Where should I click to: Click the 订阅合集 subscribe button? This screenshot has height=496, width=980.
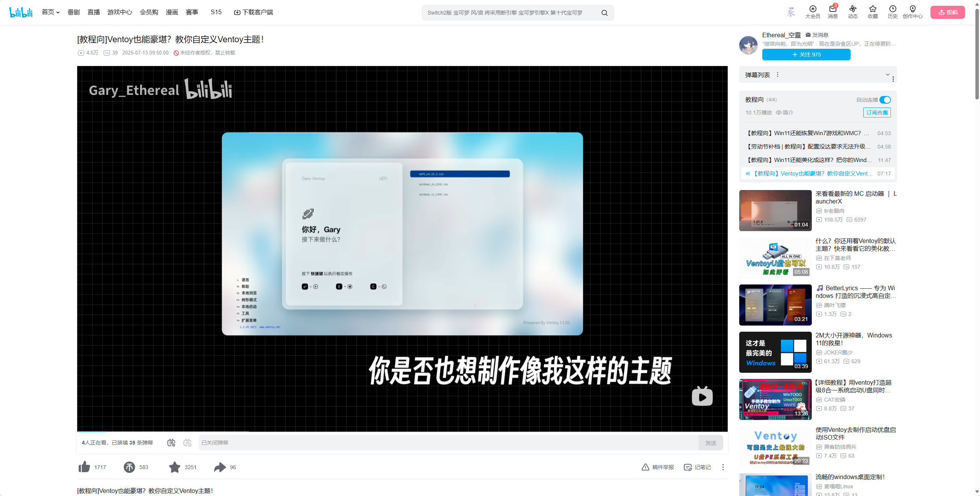[x=877, y=112]
